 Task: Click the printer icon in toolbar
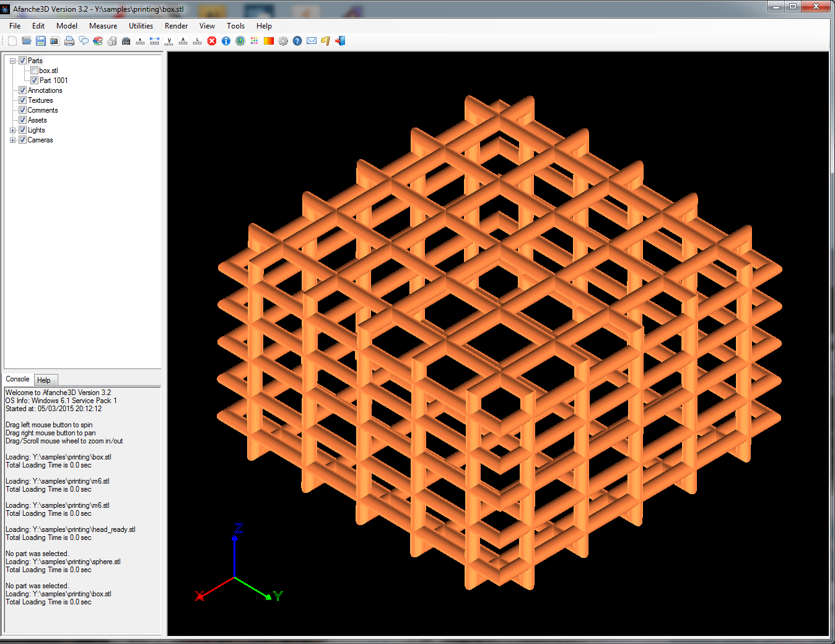pos(69,41)
